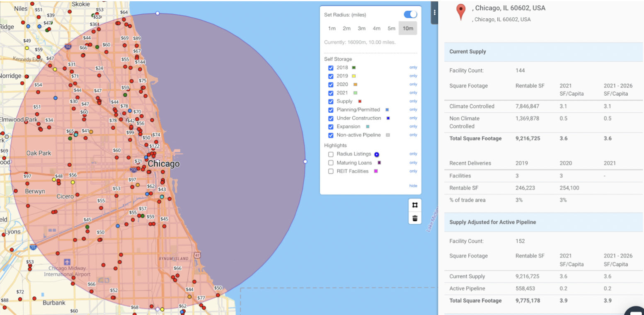Screen dimensions: 644x315
Task: Click only link next to Supply
Action: [413, 101]
